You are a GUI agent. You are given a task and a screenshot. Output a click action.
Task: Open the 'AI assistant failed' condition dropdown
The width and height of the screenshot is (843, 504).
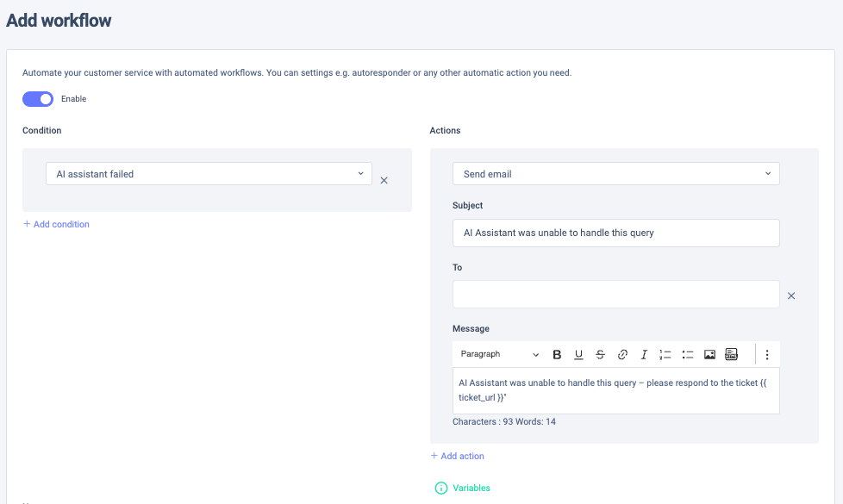(209, 174)
